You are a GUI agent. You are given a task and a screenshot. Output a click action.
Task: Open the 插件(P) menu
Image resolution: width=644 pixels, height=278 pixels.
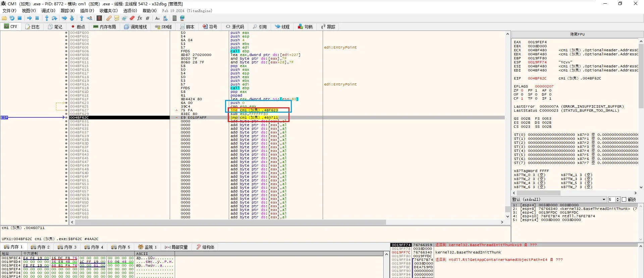tap(87, 11)
